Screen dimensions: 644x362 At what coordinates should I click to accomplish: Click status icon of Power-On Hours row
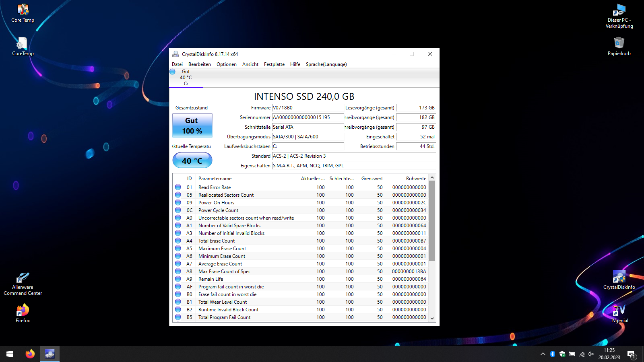point(178,202)
